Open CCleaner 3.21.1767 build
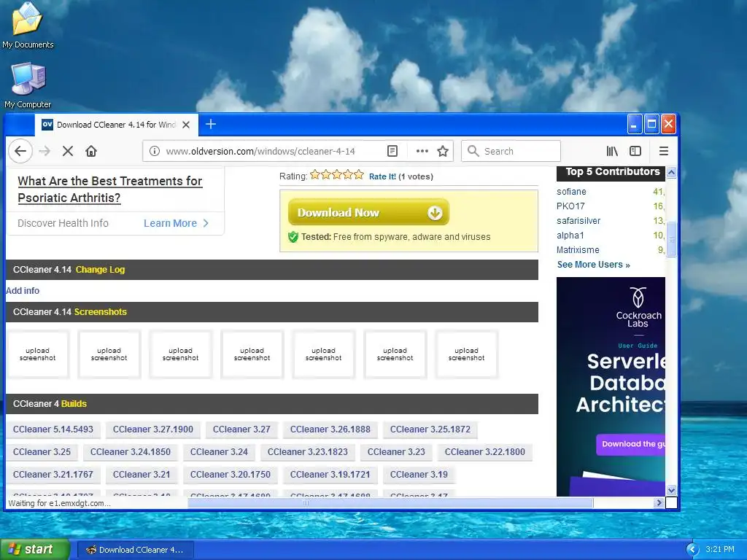This screenshot has width=747, height=560. [53, 475]
